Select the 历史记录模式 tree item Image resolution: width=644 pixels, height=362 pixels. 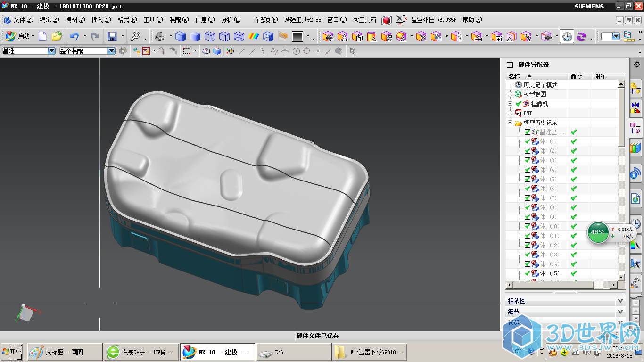pos(540,85)
